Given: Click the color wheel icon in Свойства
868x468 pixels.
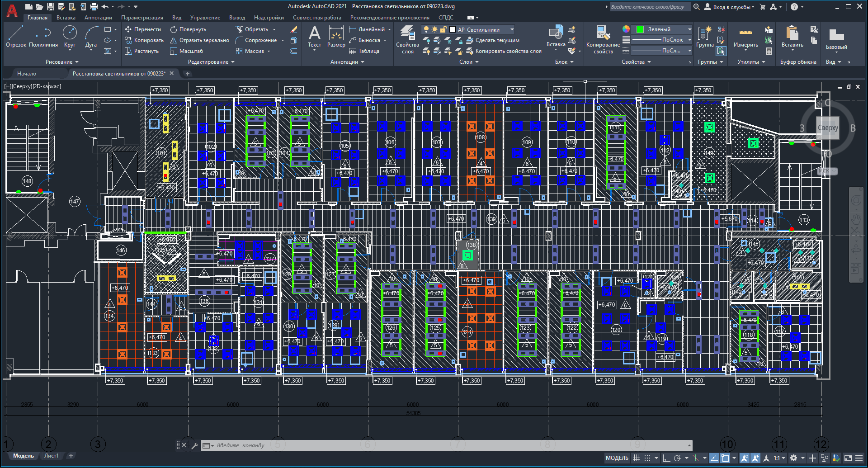Looking at the screenshot, I should tap(626, 29).
